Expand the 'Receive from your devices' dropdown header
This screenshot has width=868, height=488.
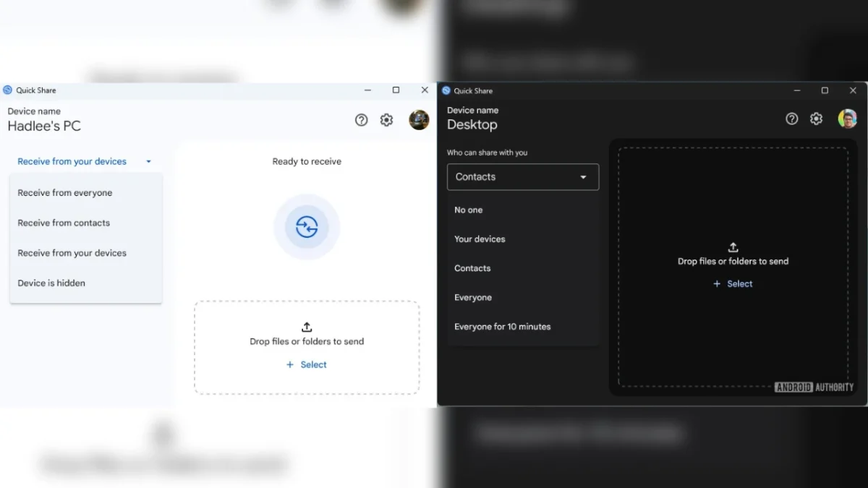point(85,162)
